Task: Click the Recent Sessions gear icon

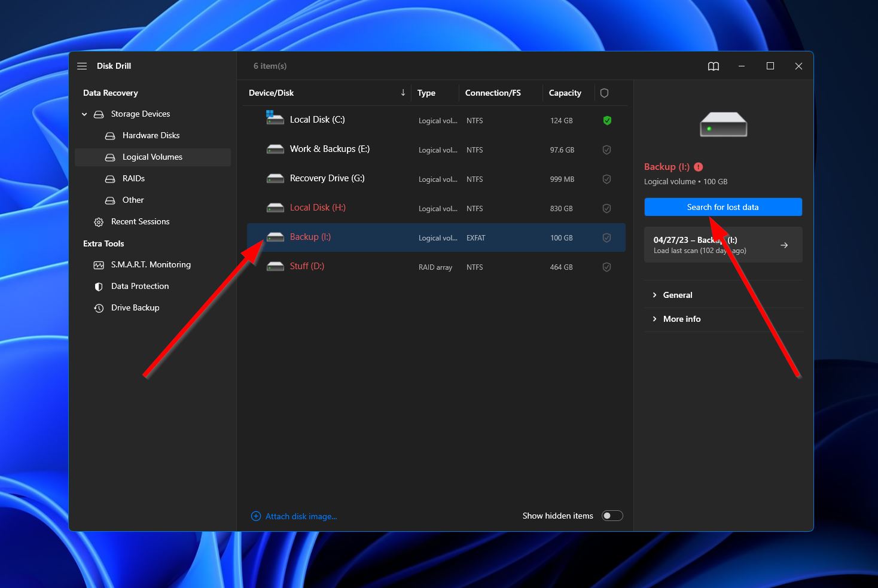Action: click(99, 222)
